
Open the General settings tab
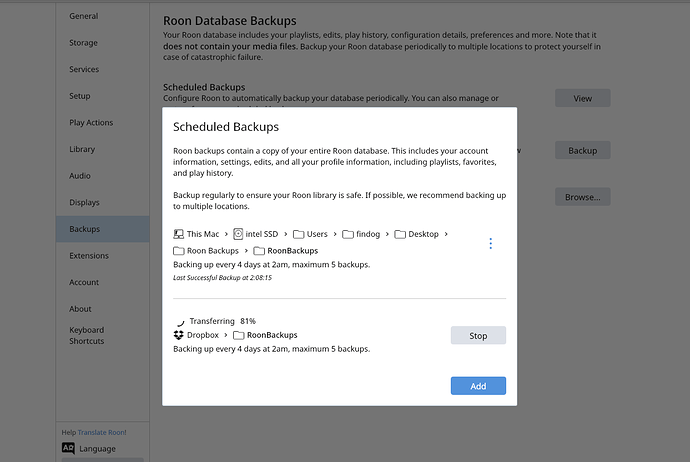pos(103,16)
